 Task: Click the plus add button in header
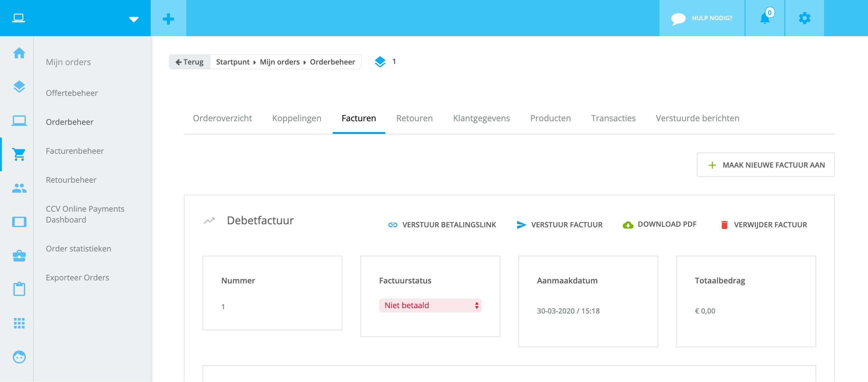(168, 19)
